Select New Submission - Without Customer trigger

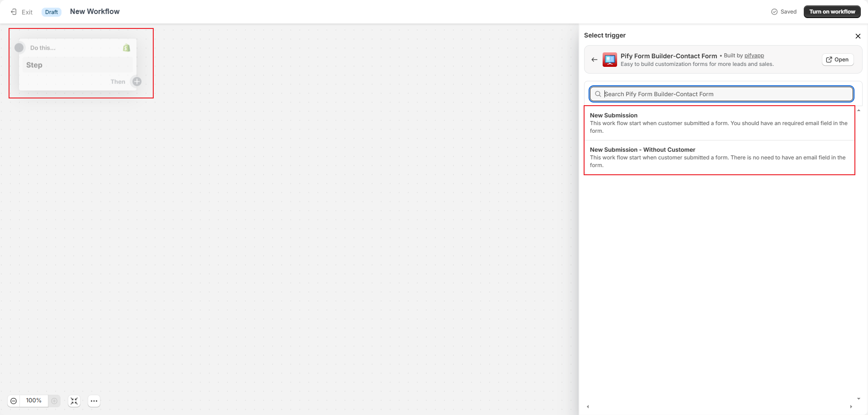tap(719, 157)
